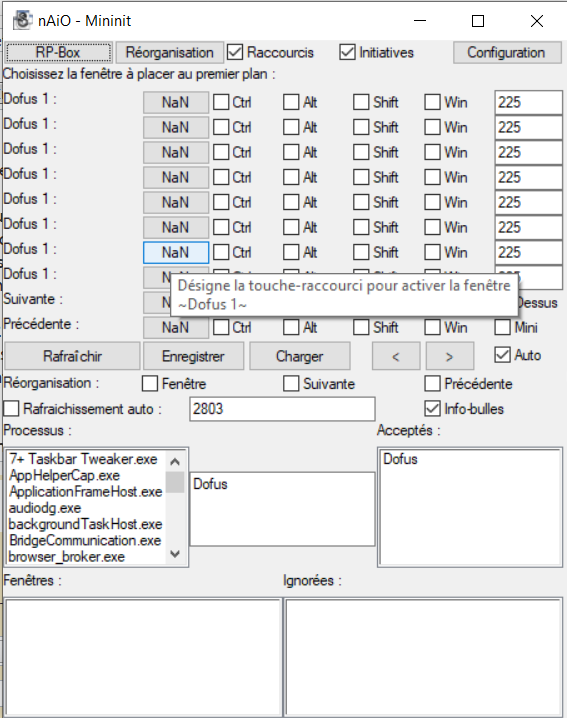
Task: Open the Configuration button
Action: coord(507,52)
